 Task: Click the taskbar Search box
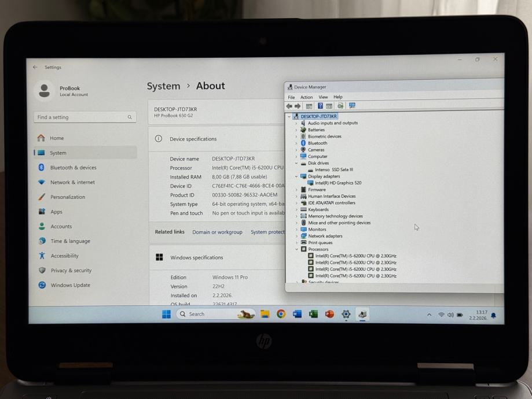tap(216, 314)
